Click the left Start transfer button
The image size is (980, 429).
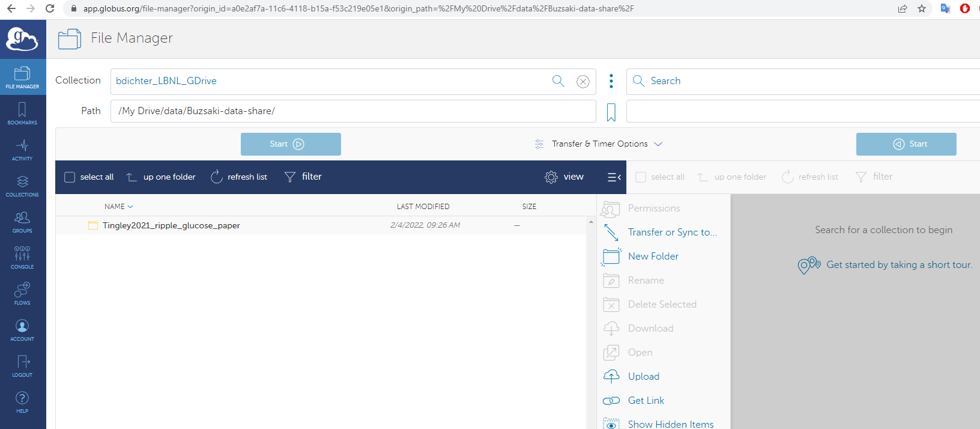pyautogui.click(x=291, y=144)
